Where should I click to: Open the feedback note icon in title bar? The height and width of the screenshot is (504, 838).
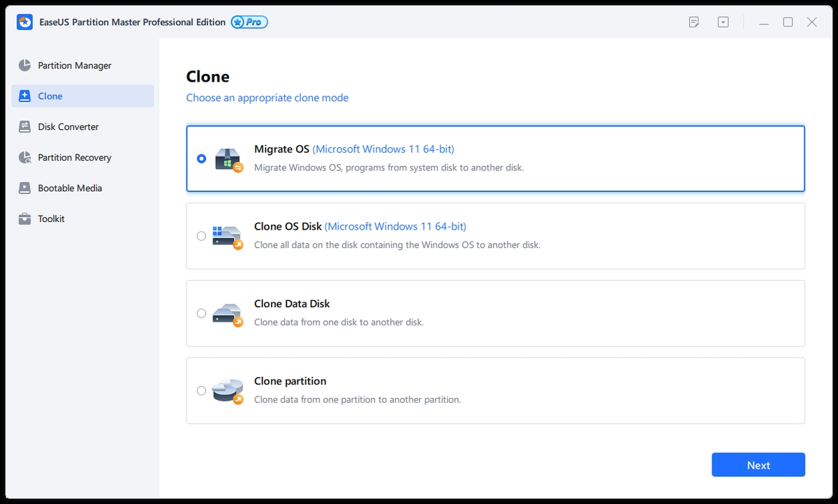coord(693,22)
